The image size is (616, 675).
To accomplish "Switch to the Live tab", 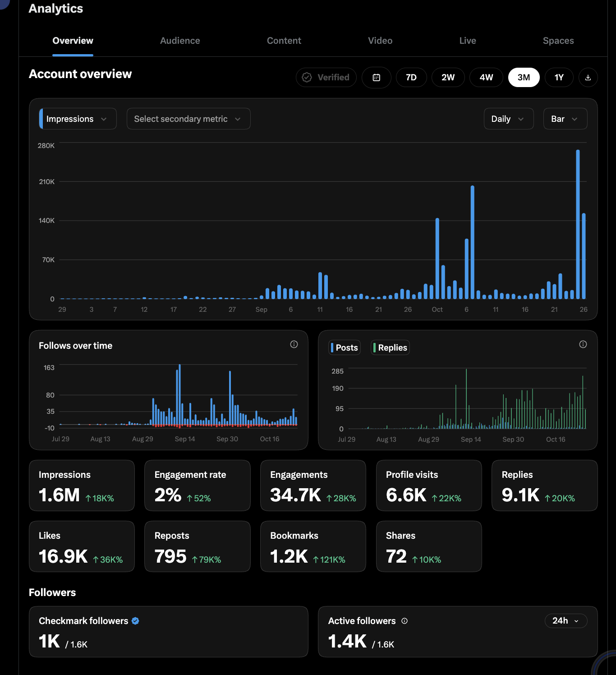I will pyautogui.click(x=468, y=41).
